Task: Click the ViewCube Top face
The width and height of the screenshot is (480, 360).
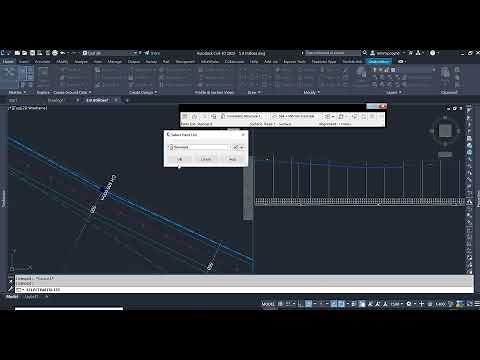Action: (x=445, y=131)
